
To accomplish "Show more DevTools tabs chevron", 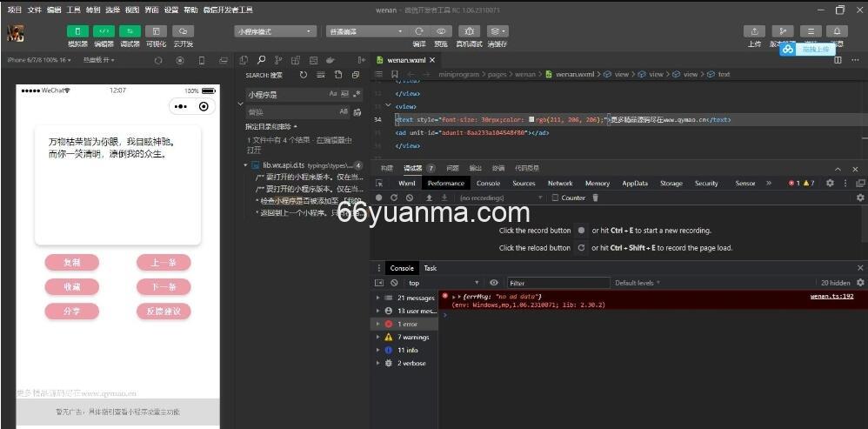I will click(768, 184).
